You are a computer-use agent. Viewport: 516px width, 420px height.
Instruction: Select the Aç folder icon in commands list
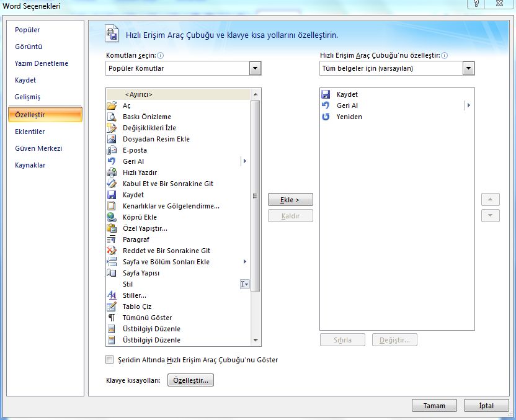(112, 105)
